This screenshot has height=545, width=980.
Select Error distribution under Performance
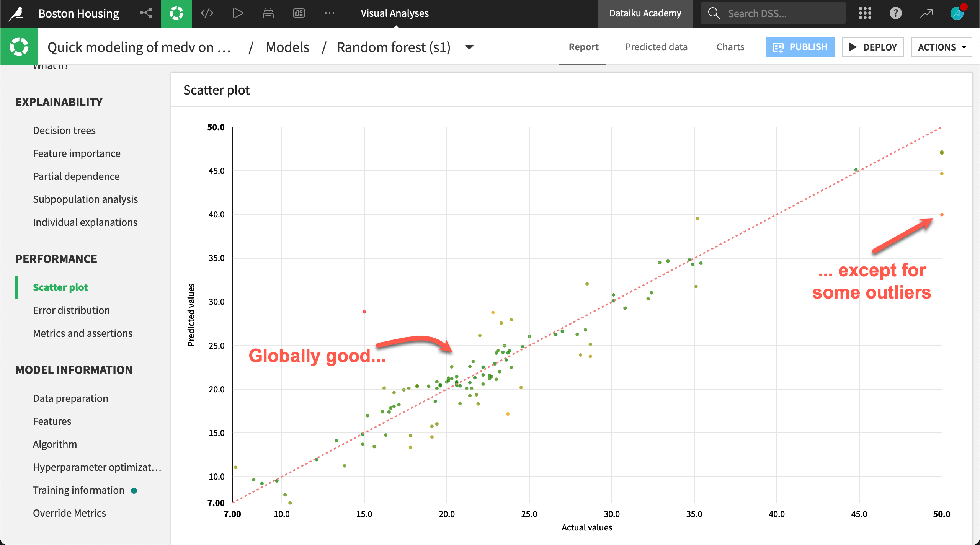point(71,310)
